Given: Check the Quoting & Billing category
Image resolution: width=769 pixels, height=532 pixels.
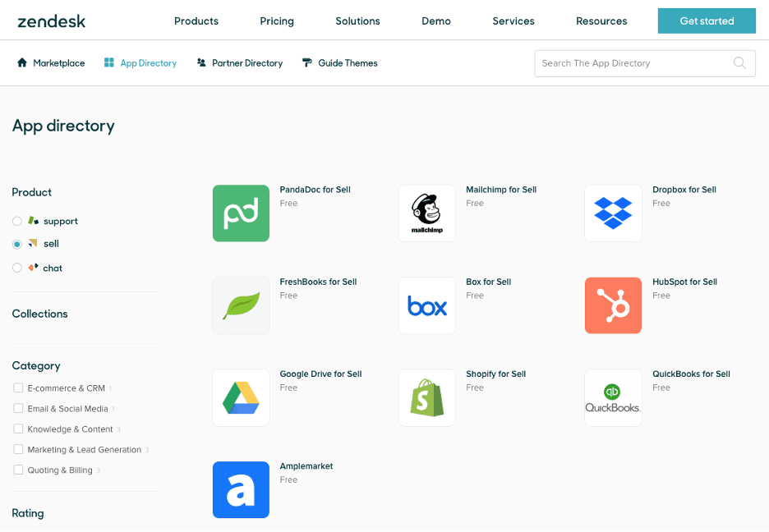Looking at the screenshot, I should 18,470.
